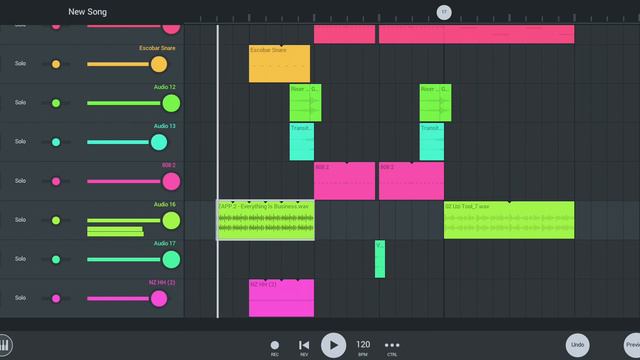Select the Audio 16 automation lane bars
Viewport: 640px width, 360px height.
(x=116, y=231)
